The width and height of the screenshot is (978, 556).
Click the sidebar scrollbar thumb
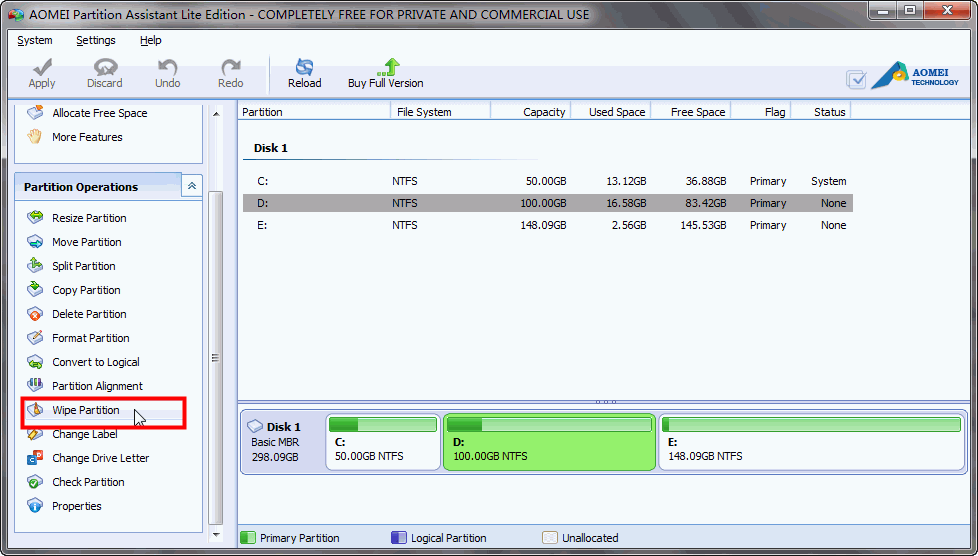pyautogui.click(x=216, y=358)
